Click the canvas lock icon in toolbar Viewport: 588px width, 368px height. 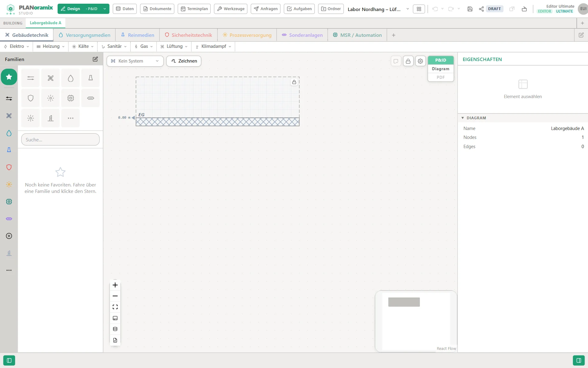[408, 61]
